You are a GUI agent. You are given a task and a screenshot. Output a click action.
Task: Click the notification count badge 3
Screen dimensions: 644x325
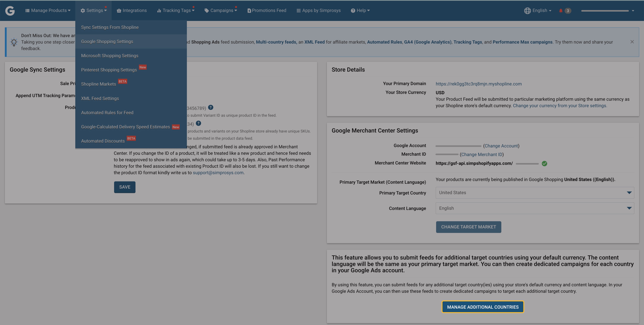[568, 10]
